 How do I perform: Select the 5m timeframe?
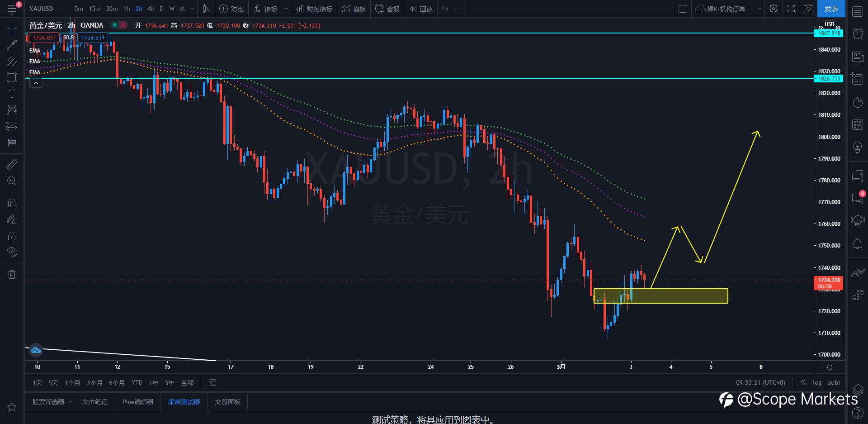click(x=79, y=9)
